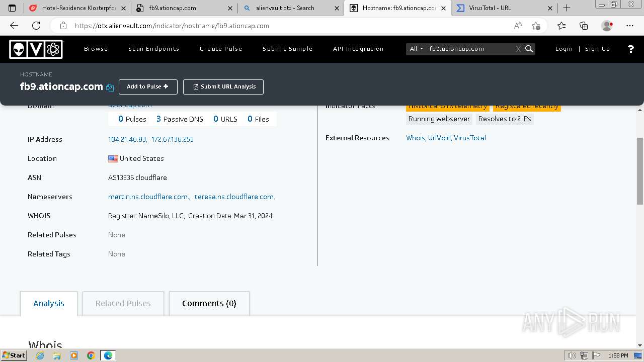Open the tab actions menu icon
Viewport: 644px width, 362px height.
point(12,8)
